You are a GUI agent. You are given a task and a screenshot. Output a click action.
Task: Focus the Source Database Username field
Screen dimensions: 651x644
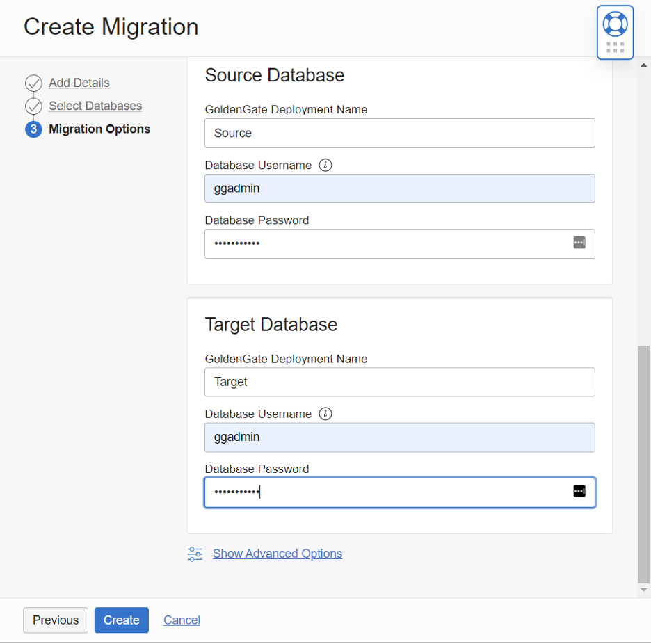[x=400, y=188]
